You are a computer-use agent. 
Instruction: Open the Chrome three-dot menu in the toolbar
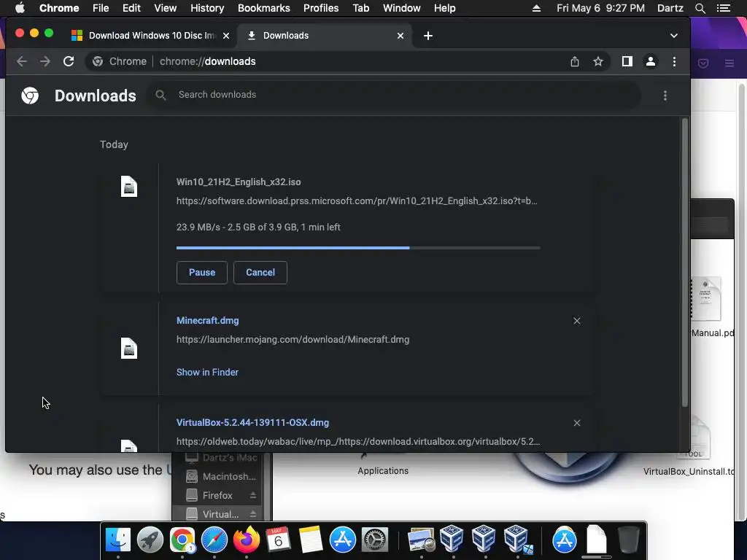(674, 61)
